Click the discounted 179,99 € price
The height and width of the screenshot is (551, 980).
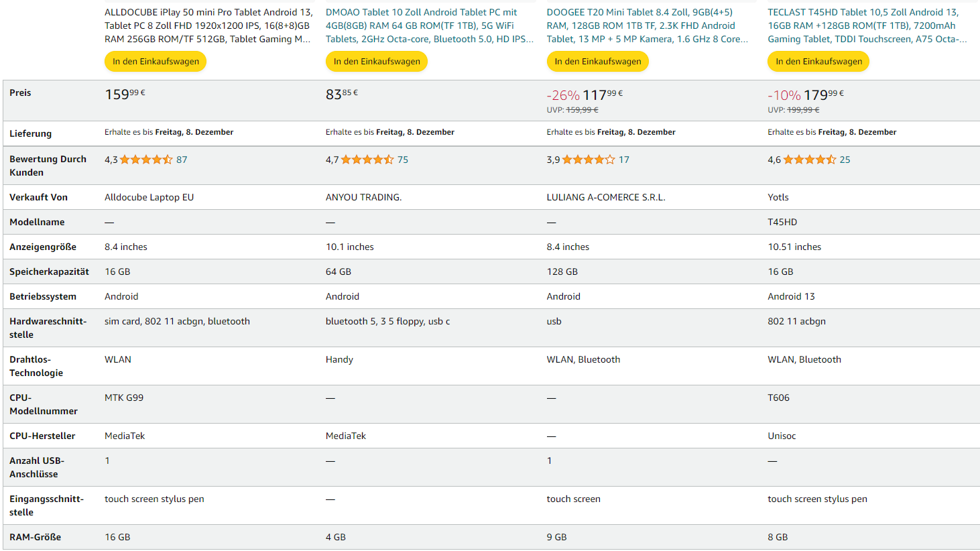pos(823,95)
